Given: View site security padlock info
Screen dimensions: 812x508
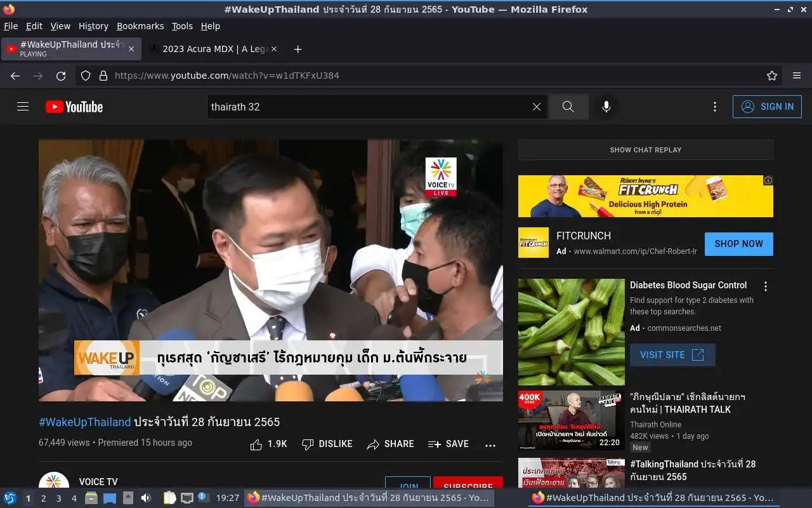Looking at the screenshot, I should (103, 76).
